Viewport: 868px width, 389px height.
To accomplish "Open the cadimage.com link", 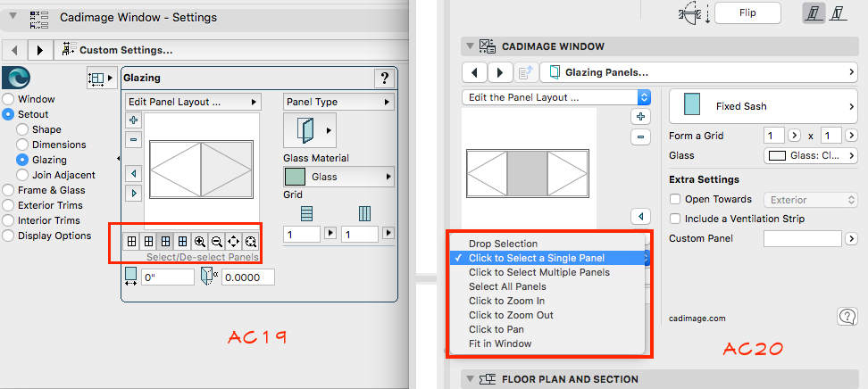I will [x=697, y=319].
